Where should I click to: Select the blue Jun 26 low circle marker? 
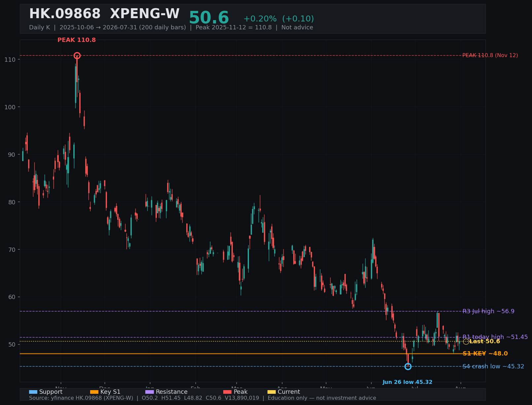[408, 366]
